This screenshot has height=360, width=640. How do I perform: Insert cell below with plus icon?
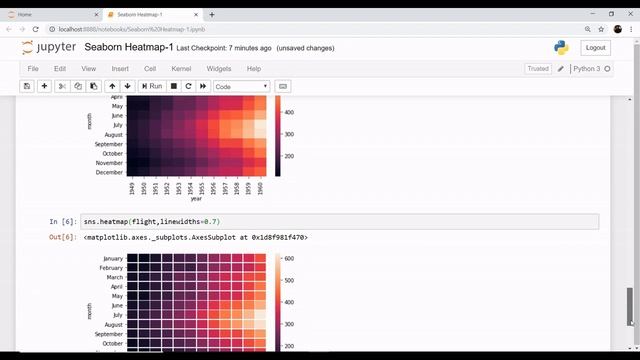point(44,86)
